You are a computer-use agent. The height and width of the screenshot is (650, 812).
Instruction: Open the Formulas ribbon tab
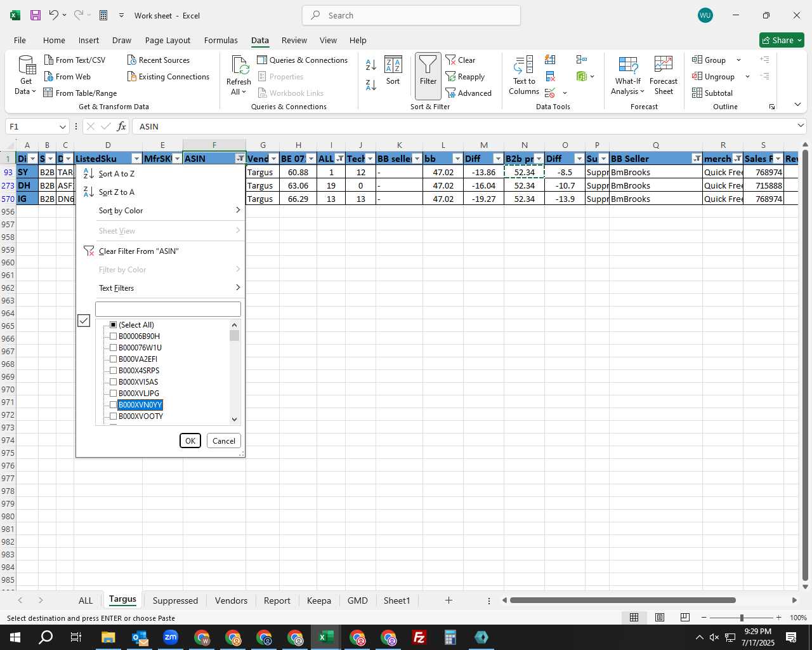point(221,40)
